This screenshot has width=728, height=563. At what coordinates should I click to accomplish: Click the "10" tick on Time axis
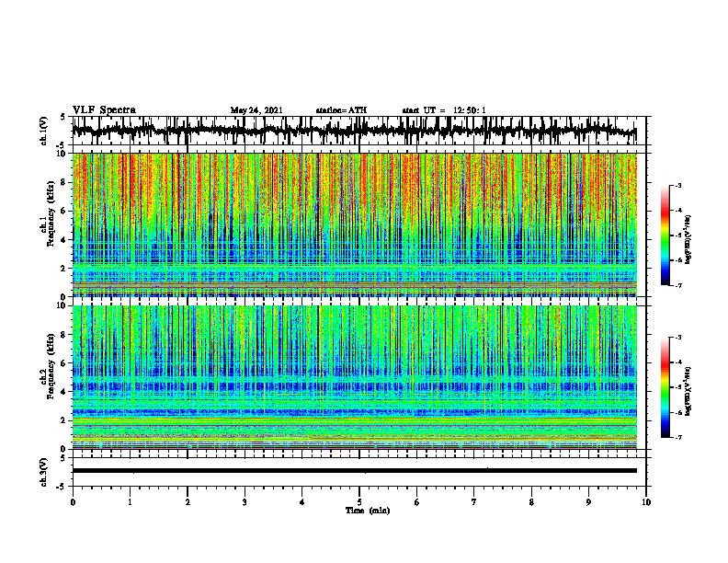coord(646,502)
